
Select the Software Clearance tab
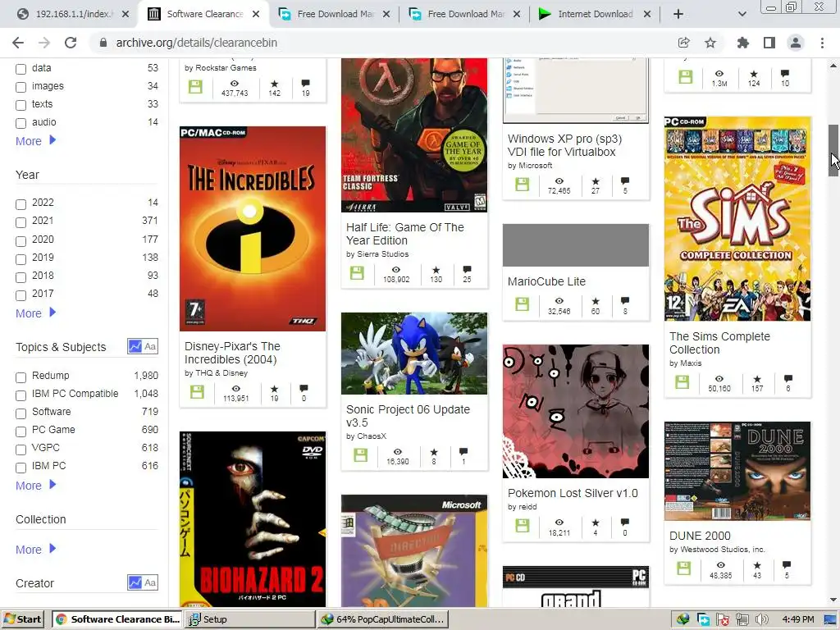(x=204, y=14)
